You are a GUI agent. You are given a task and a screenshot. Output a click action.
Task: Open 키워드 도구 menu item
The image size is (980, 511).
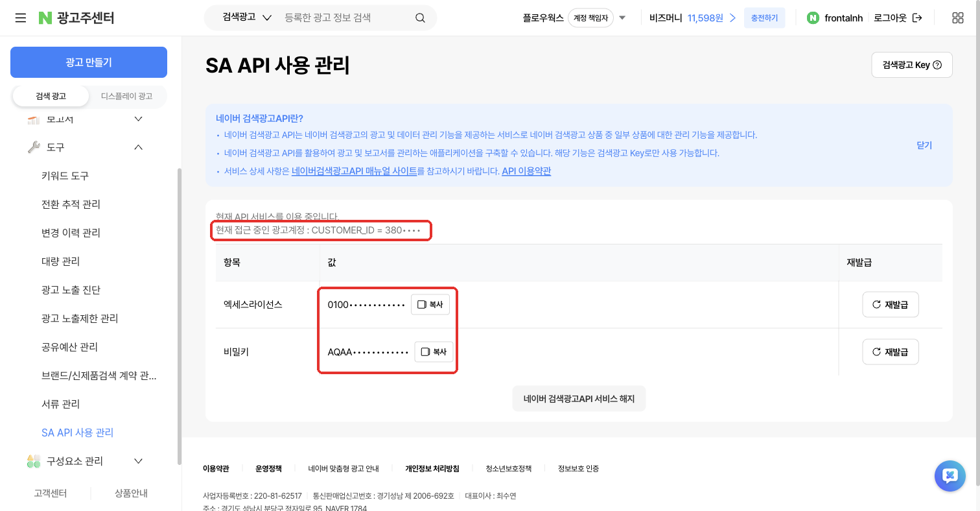65,176
